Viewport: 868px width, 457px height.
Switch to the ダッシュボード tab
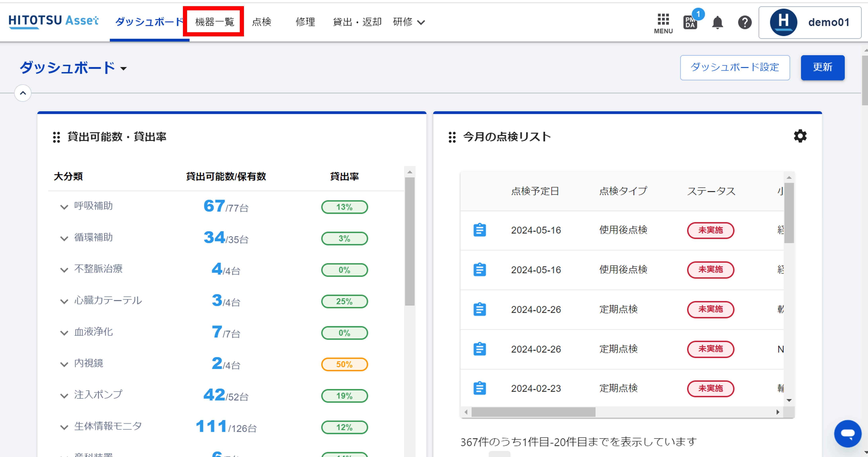(x=149, y=22)
